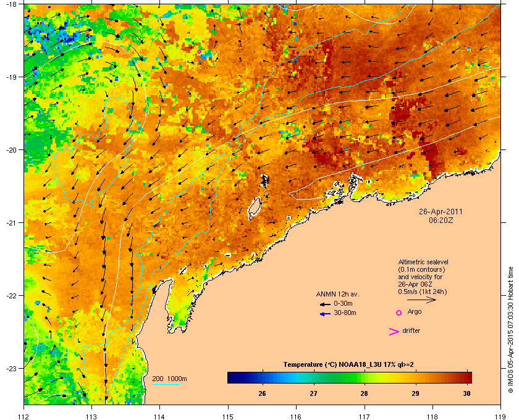Click the magenta Argo float marker on the map
This screenshot has width=519, height=420.
click(199, 52)
